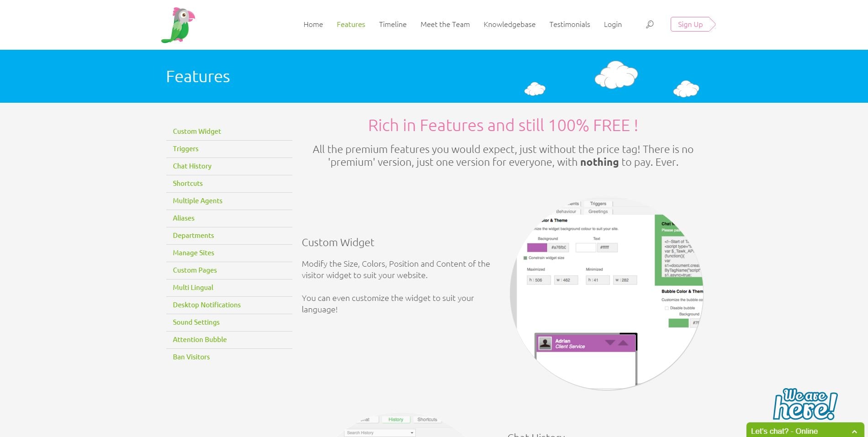Click the 'Rich in Features' headline
Viewport: 868px width, 437px height.
click(503, 126)
